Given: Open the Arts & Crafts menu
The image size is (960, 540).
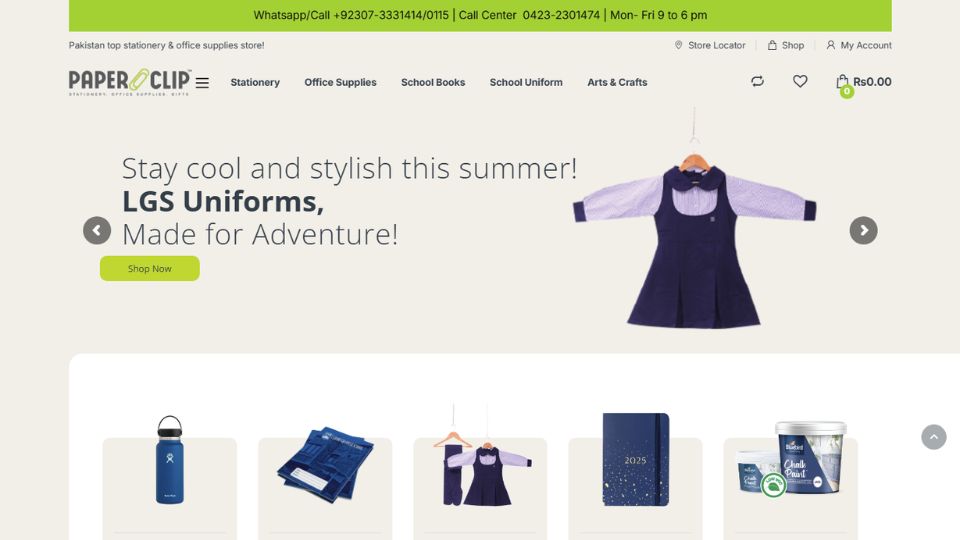Looking at the screenshot, I should [x=617, y=82].
